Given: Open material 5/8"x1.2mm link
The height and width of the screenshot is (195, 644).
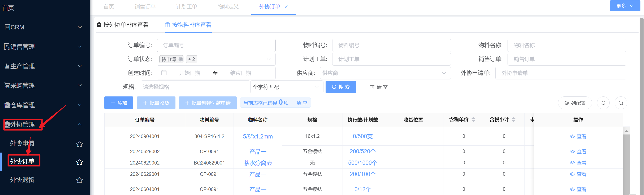Looking at the screenshot, I should [x=258, y=136].
